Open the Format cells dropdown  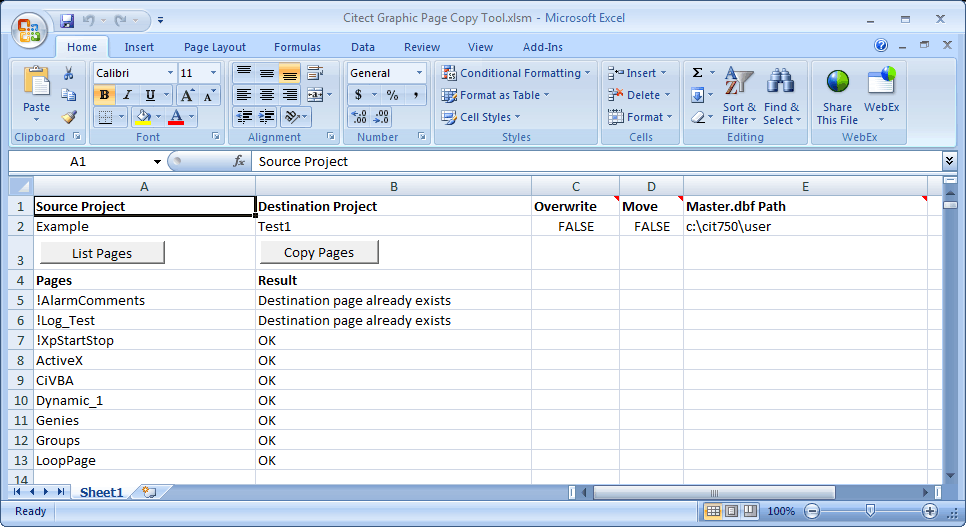click(640, 116)
